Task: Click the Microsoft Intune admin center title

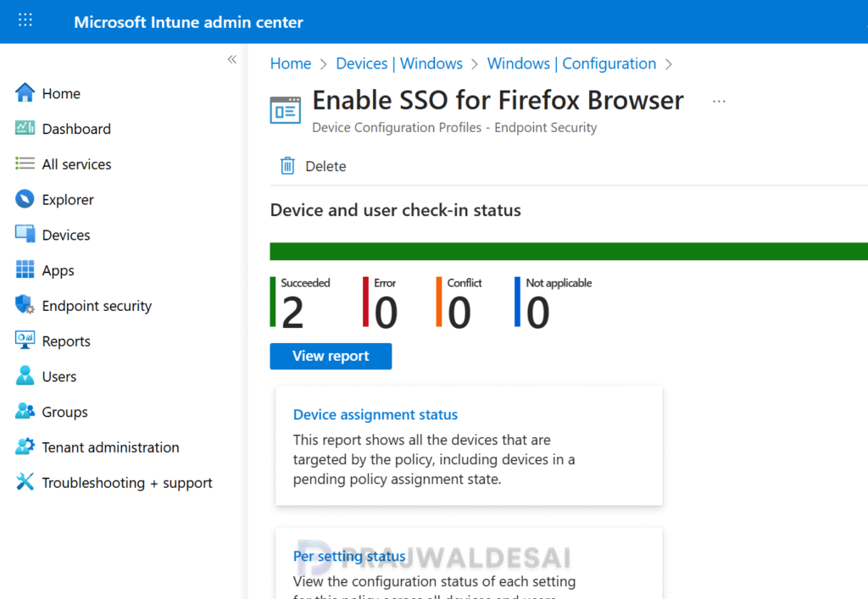Action: tap(189, 22)
